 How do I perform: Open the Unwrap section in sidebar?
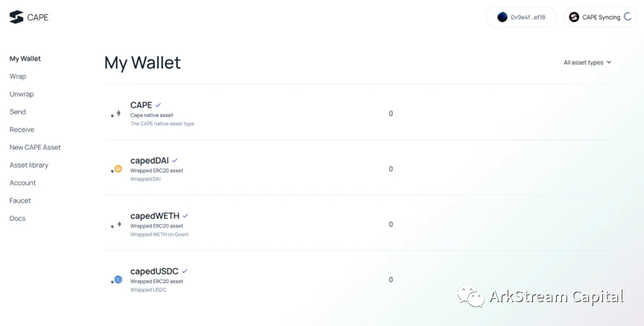(x=22, y=94)
